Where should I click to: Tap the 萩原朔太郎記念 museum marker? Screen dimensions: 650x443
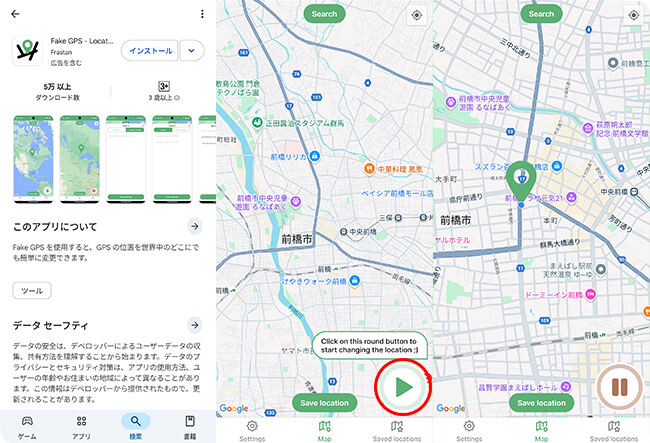pyautogui.click(x=587, y=128)
